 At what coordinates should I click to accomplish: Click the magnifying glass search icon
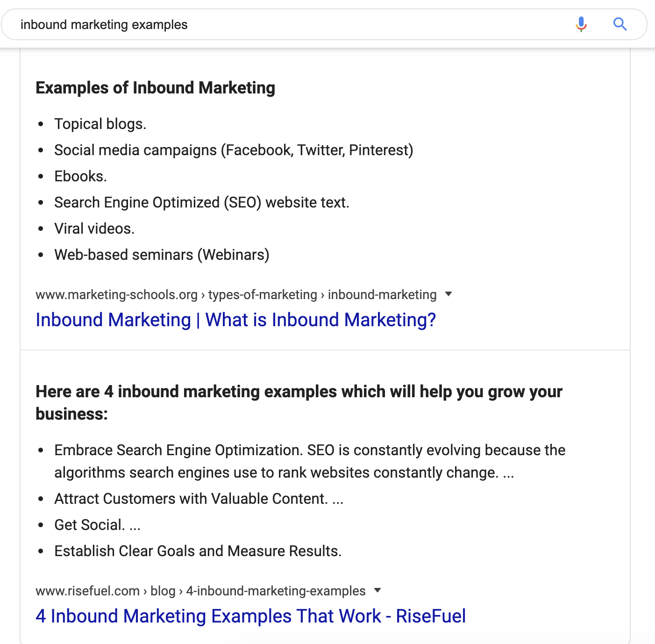tap(620, 24)
